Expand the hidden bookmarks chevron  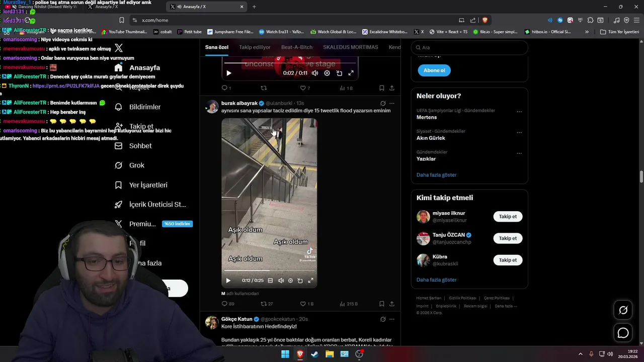[x=587, y=32]
